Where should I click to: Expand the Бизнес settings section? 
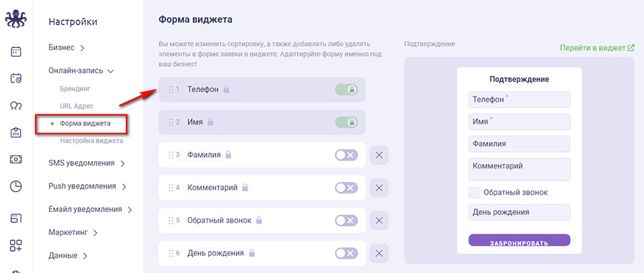point(67,48)
